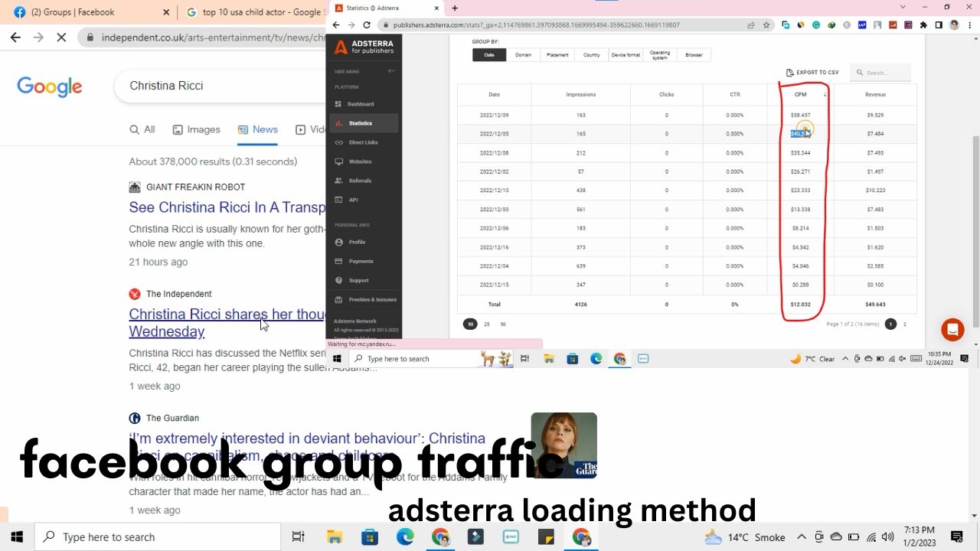
Task: Close the Facebook Groups tab
Action: point(167,12)
